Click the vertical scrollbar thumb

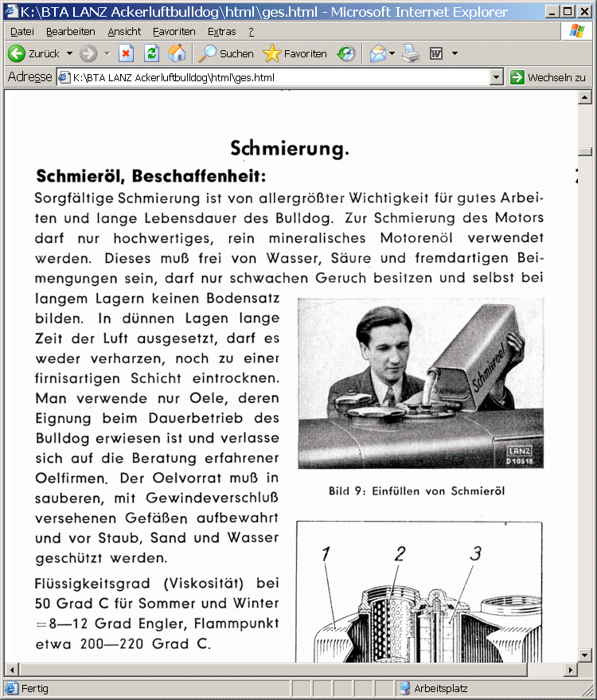[x=584, y=152]
